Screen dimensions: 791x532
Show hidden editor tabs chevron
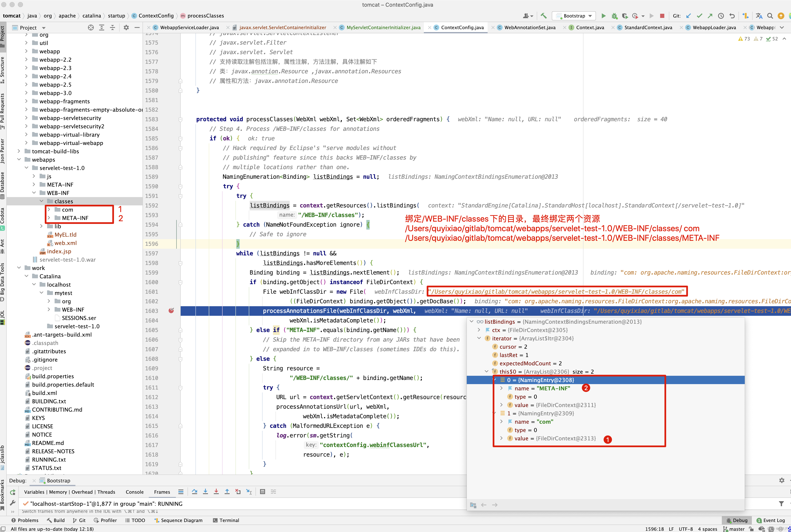tap(782, 27)
